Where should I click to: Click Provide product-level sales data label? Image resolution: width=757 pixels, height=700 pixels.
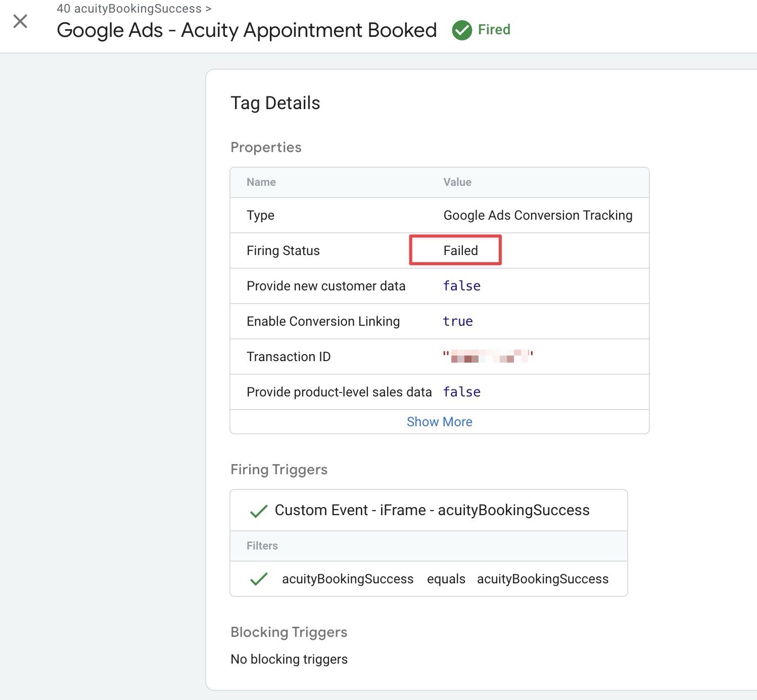pos(339,392)
